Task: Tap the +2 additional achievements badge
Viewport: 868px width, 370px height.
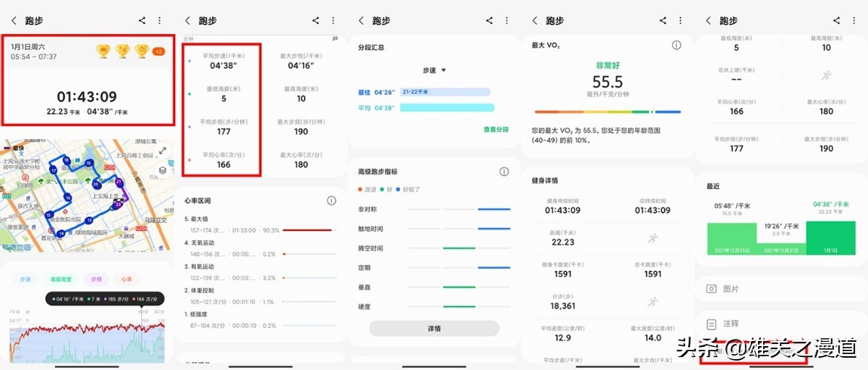Action: tap(158, 51)
